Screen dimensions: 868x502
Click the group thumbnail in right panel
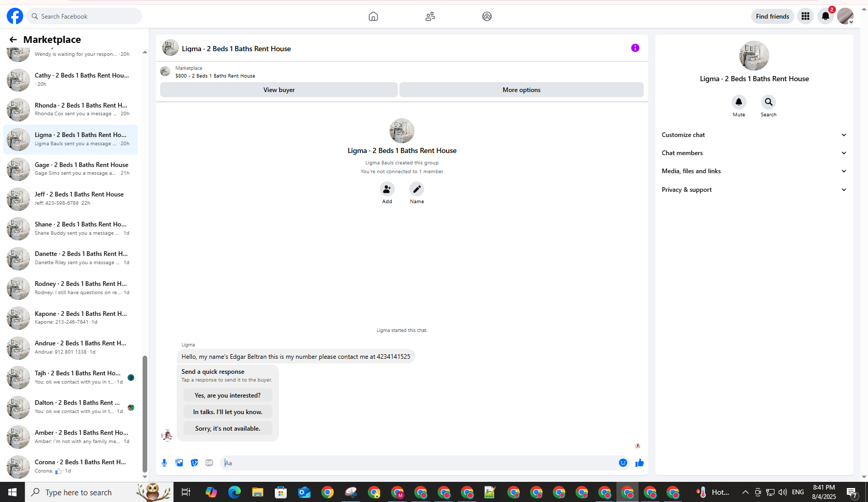(754, 56)
